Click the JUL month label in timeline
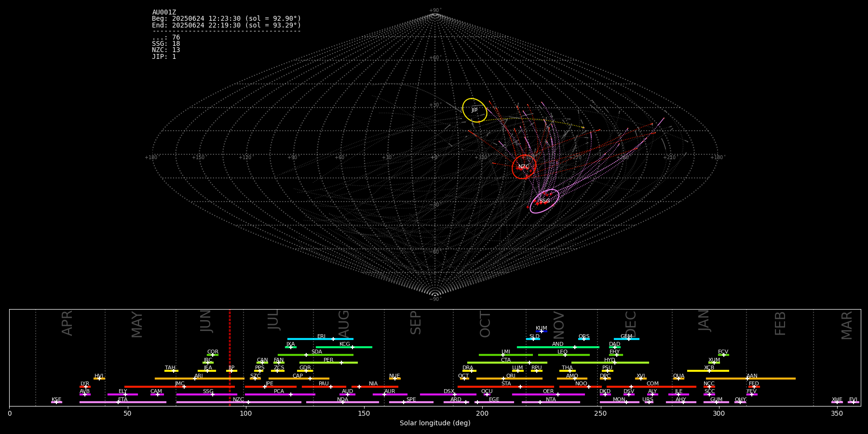 273,320
